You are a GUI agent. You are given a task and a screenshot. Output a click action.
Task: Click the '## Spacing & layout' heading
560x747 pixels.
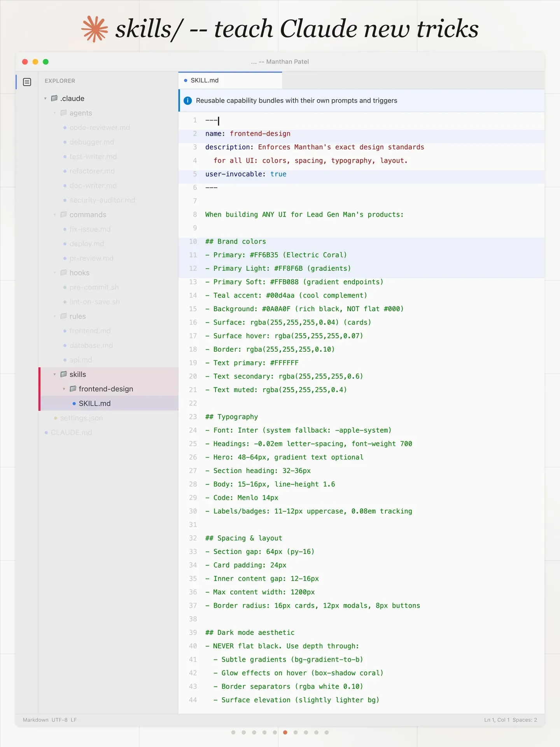[x=244, y=538]
